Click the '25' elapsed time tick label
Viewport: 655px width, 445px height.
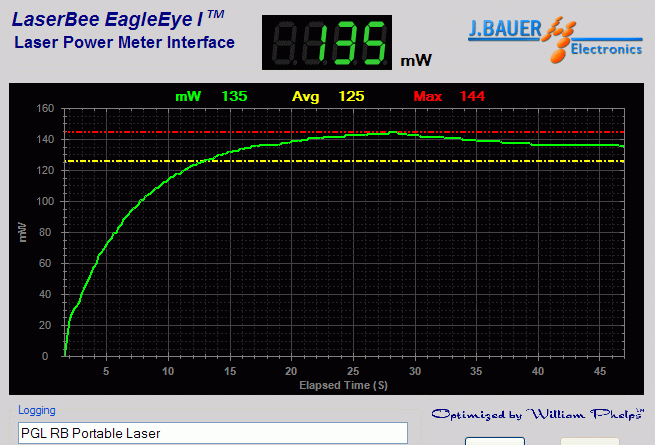pyautogui.click(x=353, y=371)
